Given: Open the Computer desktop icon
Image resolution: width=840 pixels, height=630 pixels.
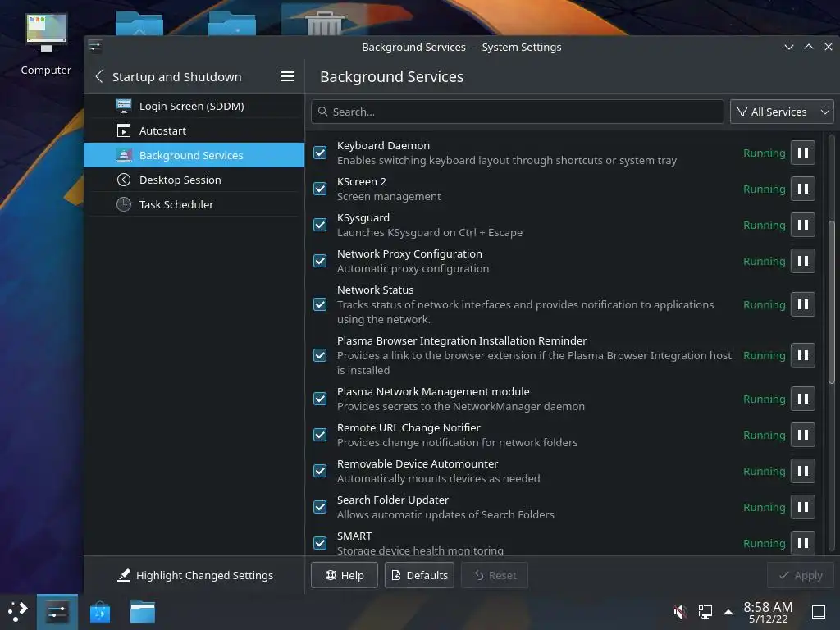Looking at the screenshot, I should (x=46, y=45).
